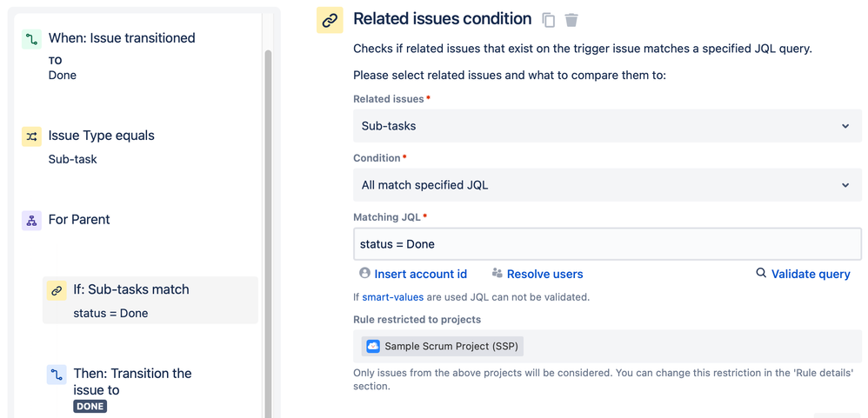Click the yellow related issues link icon in header
This screenshot has width=868, height=418.
pyautogui.click(x=330, y=21)
